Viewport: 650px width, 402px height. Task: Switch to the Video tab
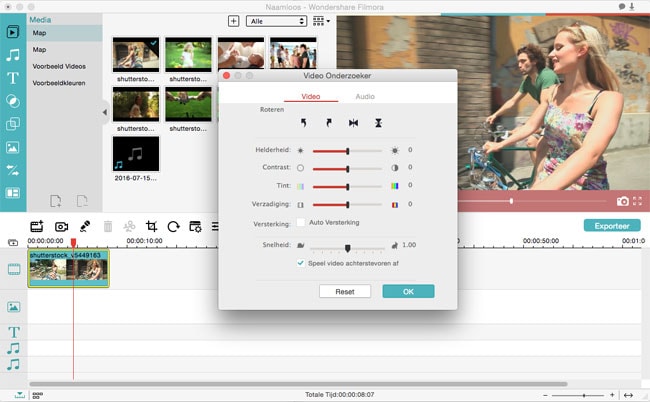pos(310,97)
